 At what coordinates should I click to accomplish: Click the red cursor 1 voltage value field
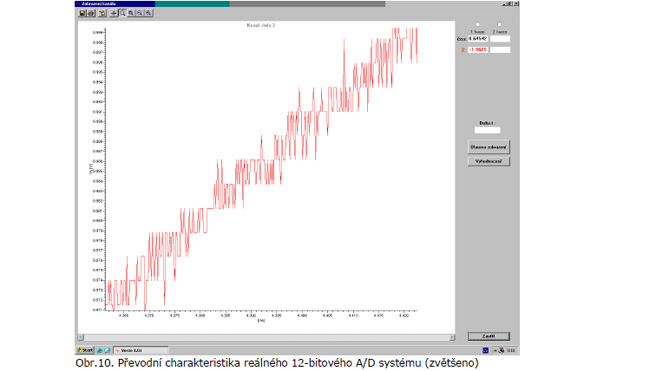pos(478,50)
